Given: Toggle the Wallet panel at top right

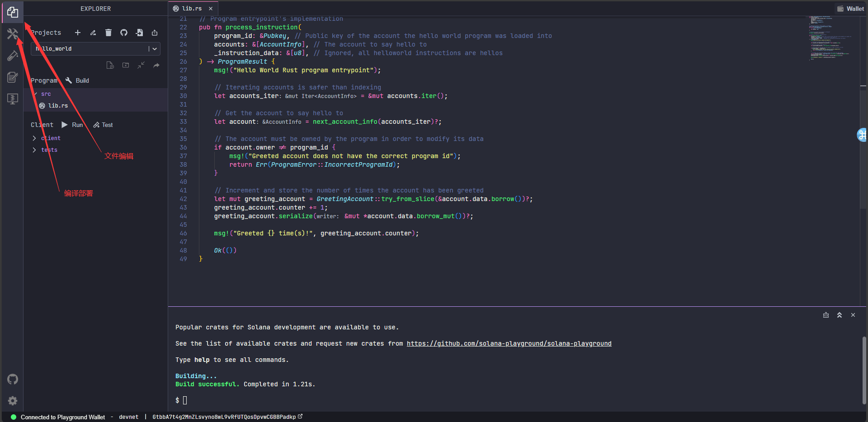Looking at the screenshot, I should 850,9.
